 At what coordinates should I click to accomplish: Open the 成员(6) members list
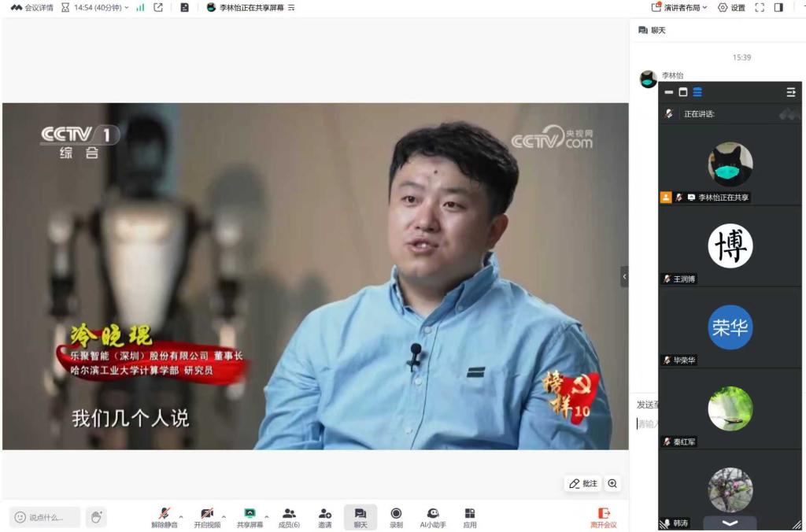289,513
